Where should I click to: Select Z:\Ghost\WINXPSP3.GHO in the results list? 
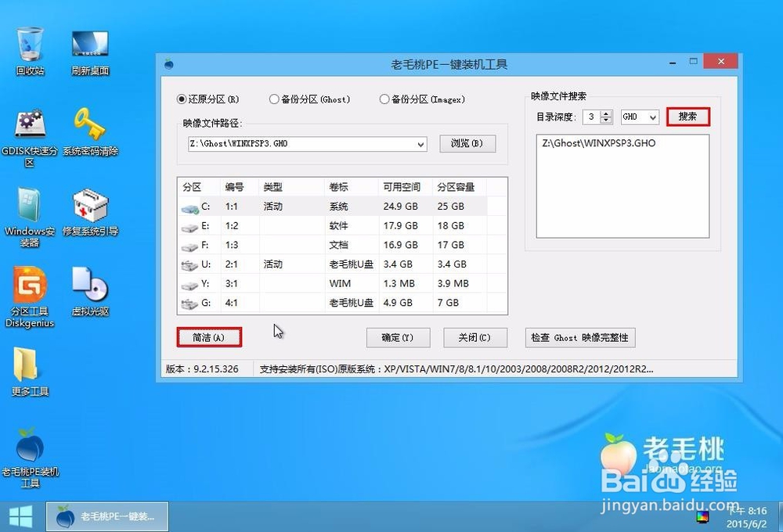[x=598, y=143]
